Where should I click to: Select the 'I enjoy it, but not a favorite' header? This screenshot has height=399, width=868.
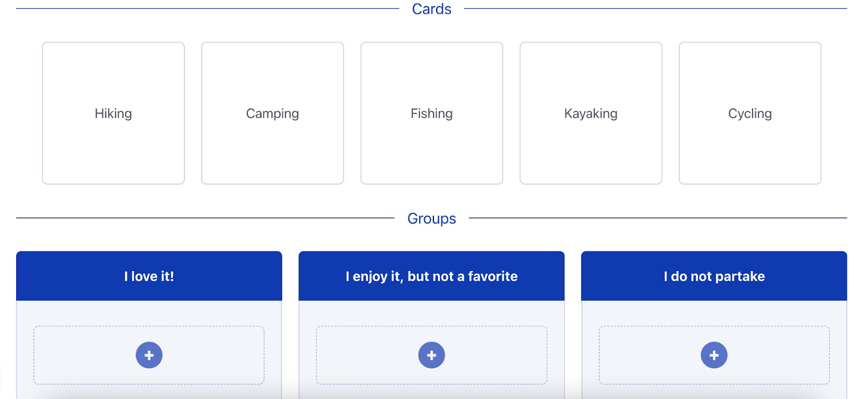432,276
